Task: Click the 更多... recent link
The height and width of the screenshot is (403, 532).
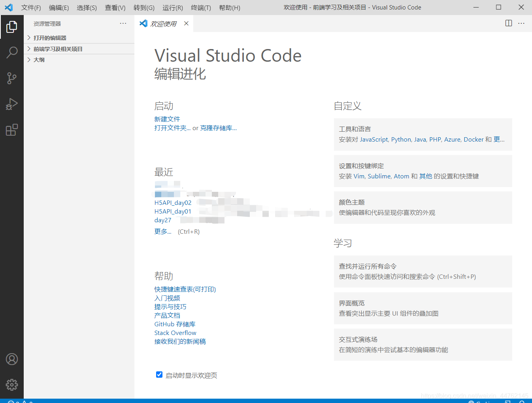Action: click(x=163, y=231)
